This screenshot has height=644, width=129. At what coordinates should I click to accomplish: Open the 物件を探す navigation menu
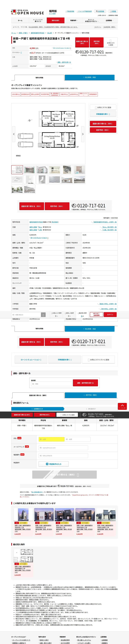coord(56,21)
